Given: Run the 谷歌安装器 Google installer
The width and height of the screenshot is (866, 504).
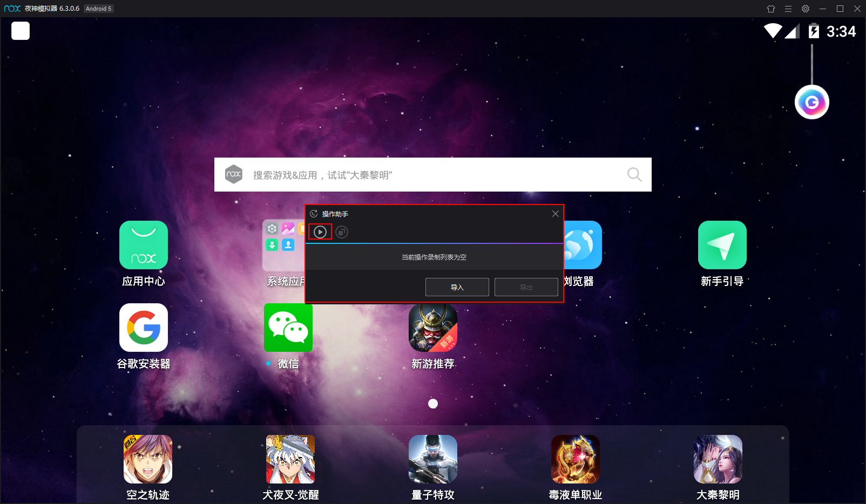Looking at the screenshot, I should pos(143,328).
